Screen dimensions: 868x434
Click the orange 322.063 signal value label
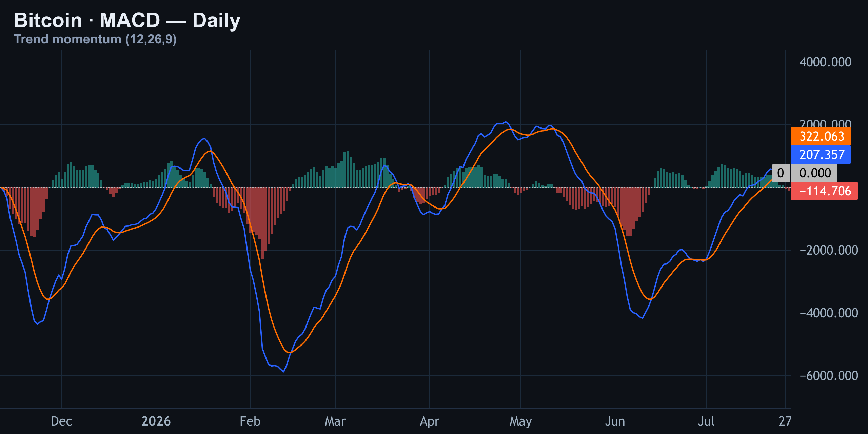821,136
